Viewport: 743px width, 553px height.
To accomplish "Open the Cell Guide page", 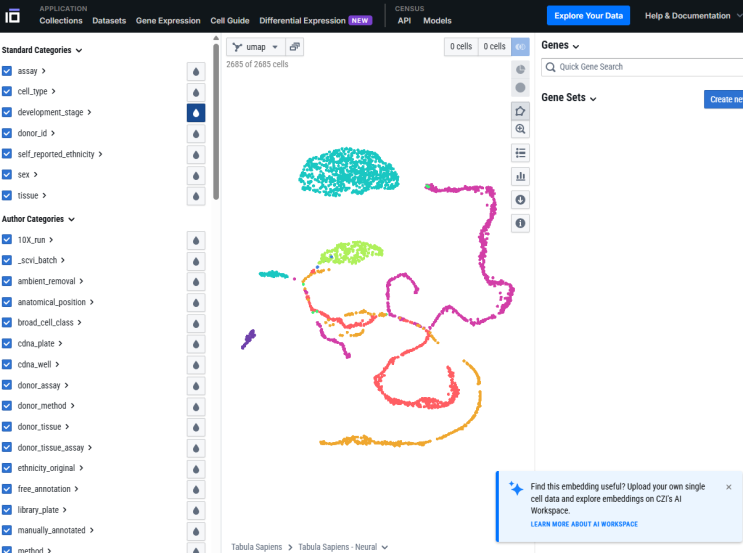I will click(230, 20).
